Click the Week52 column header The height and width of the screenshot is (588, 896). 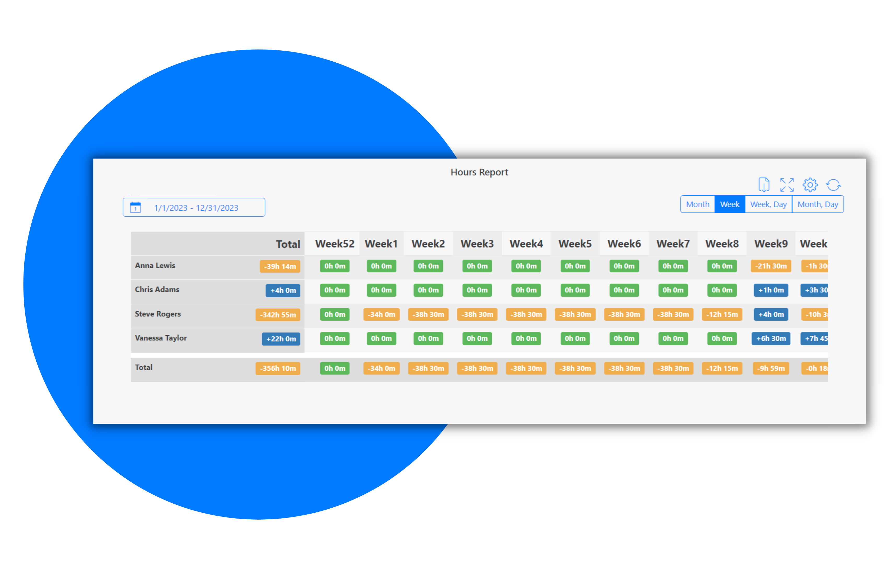[334, 243]
